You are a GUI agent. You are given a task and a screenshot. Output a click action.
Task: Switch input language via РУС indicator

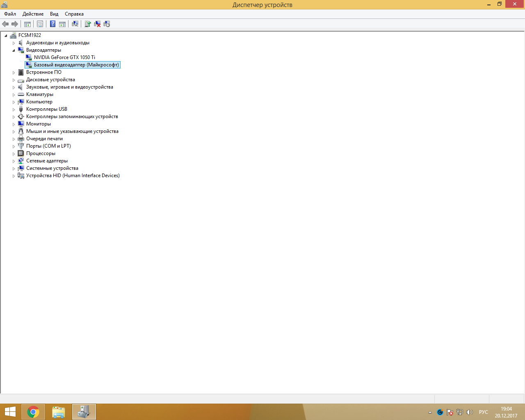pos(484,412)
